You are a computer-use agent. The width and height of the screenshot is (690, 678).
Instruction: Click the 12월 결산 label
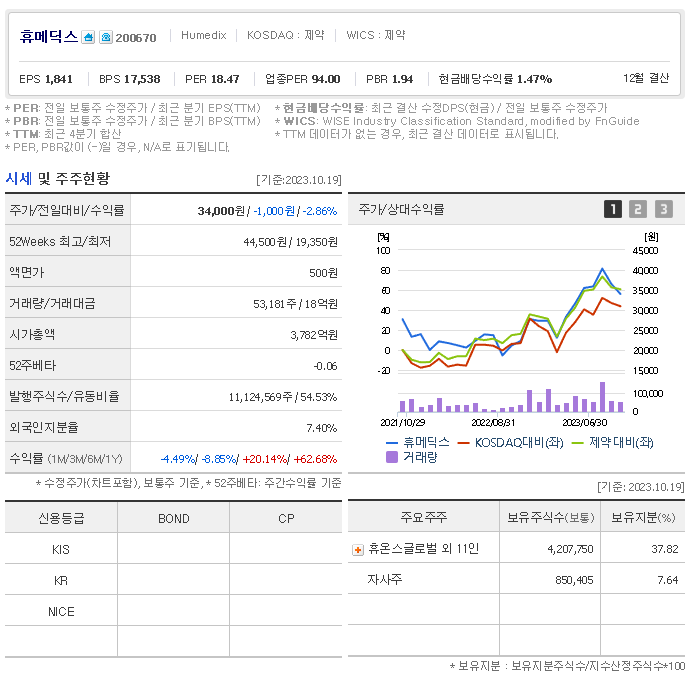(x=646, y=78)
